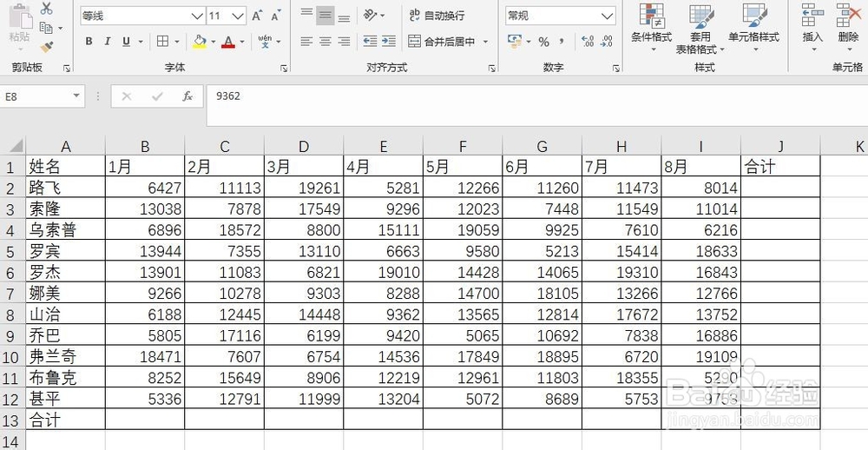Decrease font size with smaller A
This screenshot has height=450, width=868.
(x=276, y=16)
